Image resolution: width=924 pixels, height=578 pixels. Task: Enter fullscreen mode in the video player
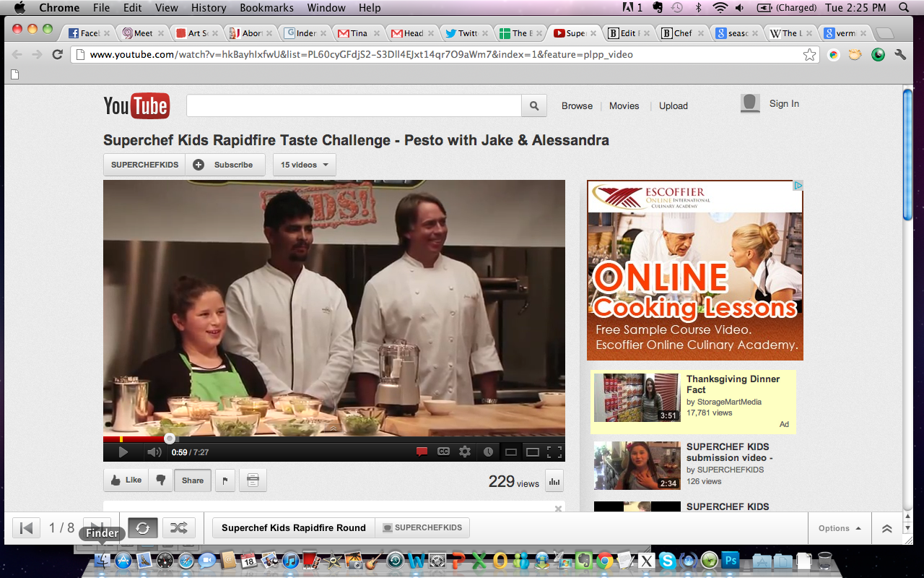pos(554,452)
